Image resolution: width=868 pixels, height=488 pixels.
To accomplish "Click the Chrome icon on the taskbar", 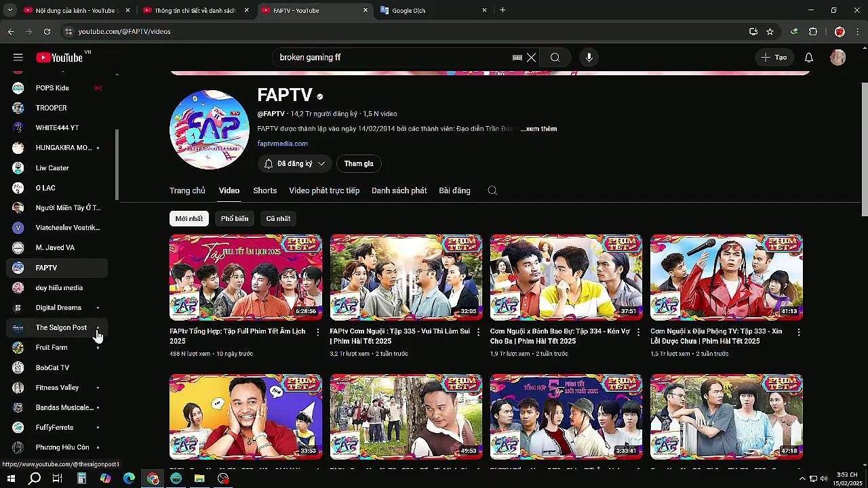I will click(153, 479).
